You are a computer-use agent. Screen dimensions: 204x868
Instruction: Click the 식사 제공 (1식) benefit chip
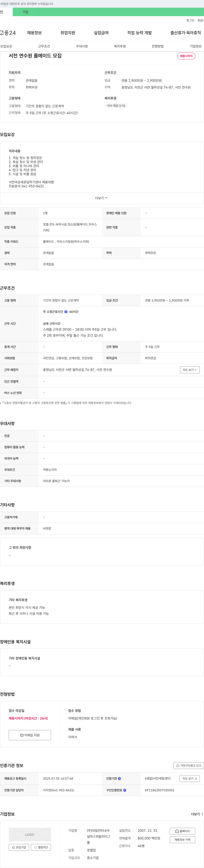[116, 105]
